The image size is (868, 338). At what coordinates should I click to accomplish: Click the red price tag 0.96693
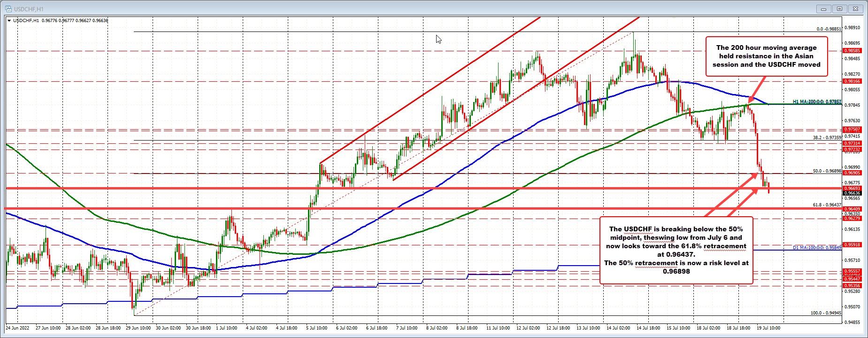tap(853, 188)
